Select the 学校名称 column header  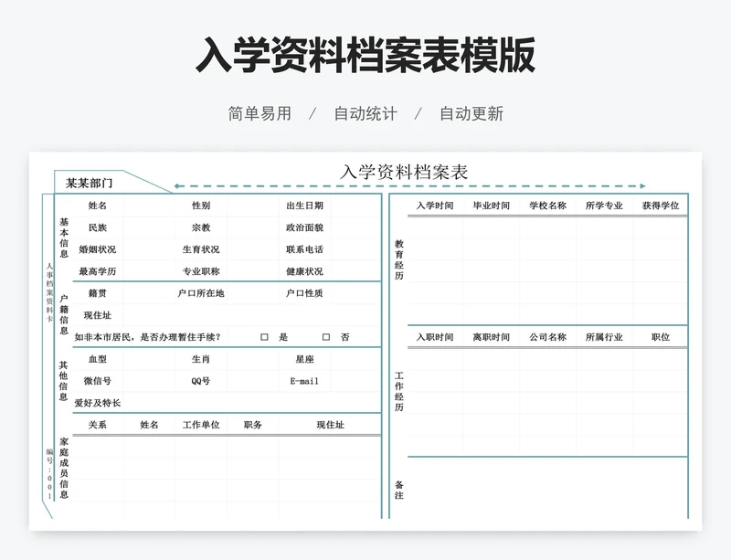click(x=547, y=206)
